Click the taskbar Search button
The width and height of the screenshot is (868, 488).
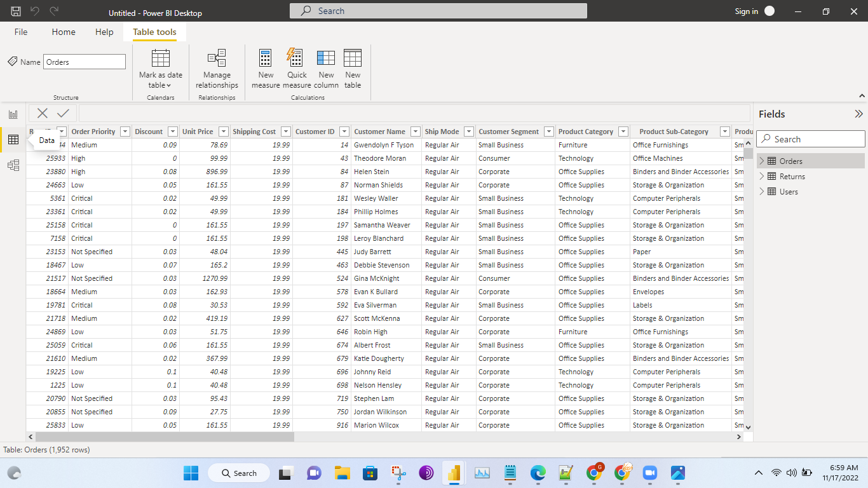pos(238,473)
